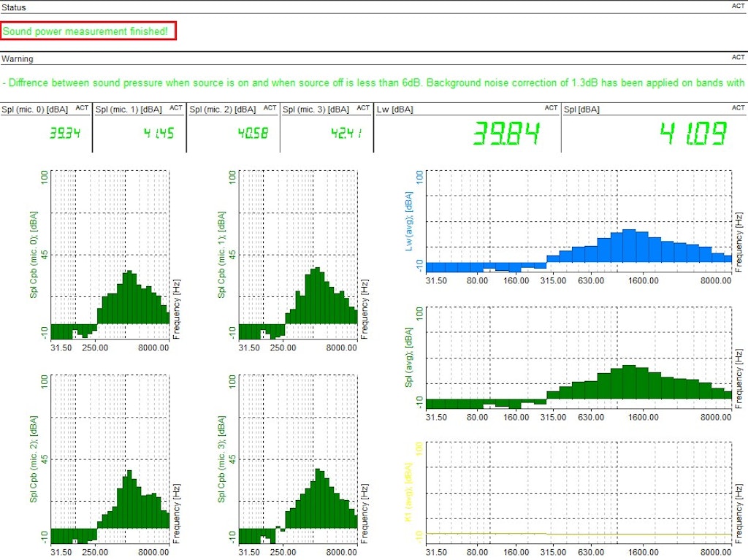
Task: Click the 39.84 sound power digital reading
Action: pyautogui.click(x=506, y=133)
